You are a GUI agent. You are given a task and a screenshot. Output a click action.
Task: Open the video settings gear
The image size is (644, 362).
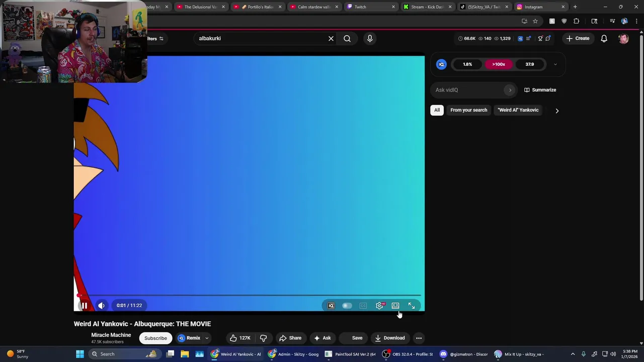coord(379,306)
